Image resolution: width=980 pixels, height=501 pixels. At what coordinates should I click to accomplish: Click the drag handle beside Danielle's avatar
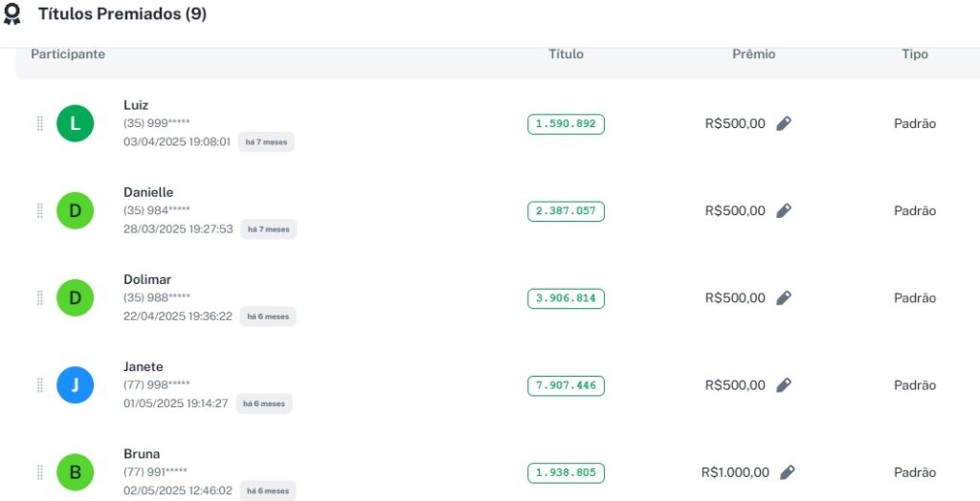tap(39, 210)
